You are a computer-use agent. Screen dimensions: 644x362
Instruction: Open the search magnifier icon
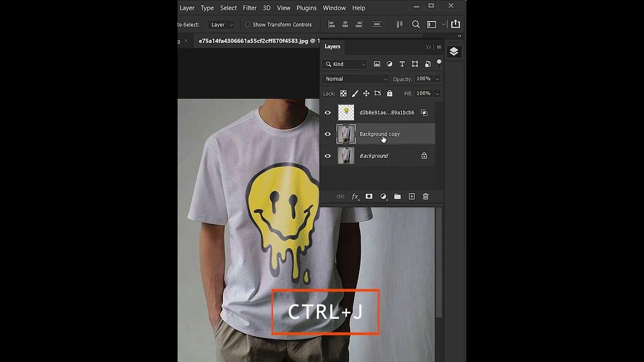coord(416,24)
